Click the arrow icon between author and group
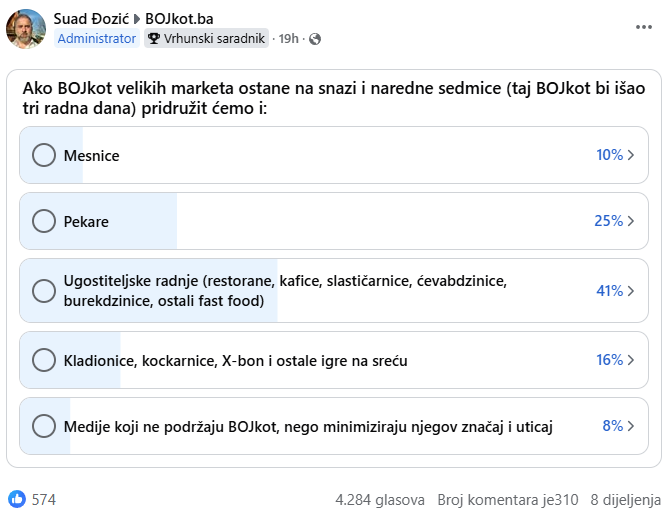Viewport: 668px width, 512px height. tap(137, 19)
